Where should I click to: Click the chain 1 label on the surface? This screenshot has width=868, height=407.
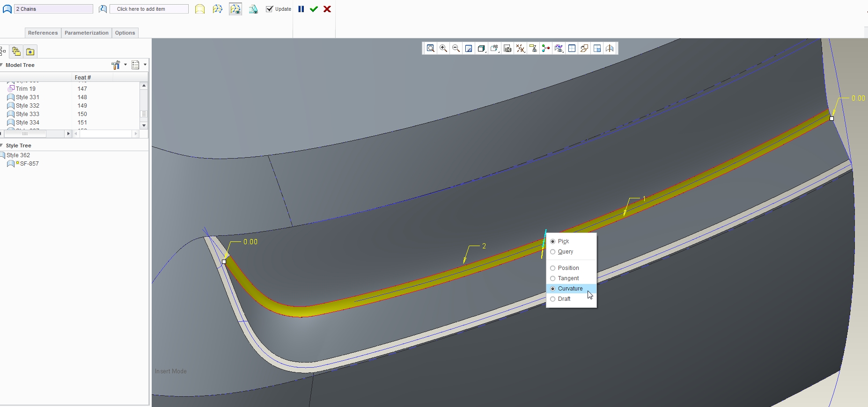click(644, 199)
